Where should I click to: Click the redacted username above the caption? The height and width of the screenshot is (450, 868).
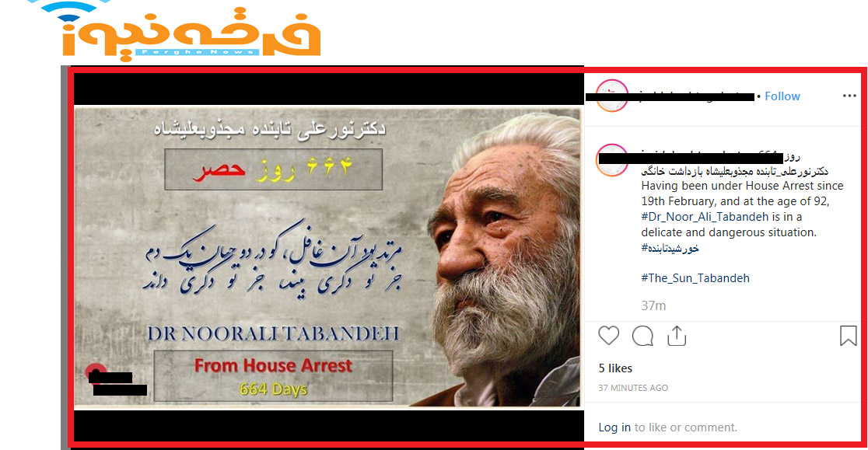[691, 158]
